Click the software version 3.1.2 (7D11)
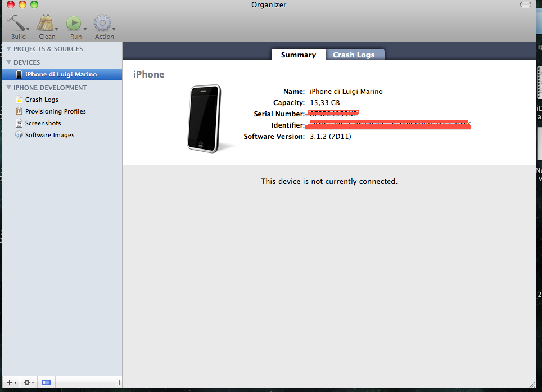 pyautogui.click(x=331, y=136)
